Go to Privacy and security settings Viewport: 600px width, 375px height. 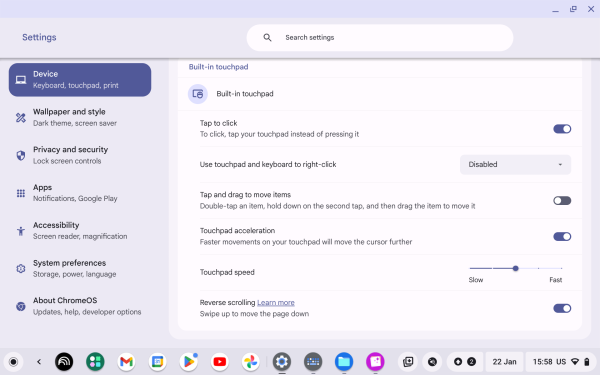click(80, 155)
